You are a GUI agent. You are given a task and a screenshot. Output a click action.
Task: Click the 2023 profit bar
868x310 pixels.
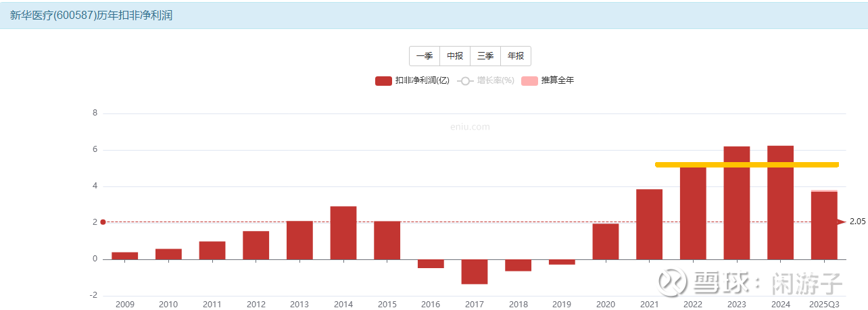737,203
